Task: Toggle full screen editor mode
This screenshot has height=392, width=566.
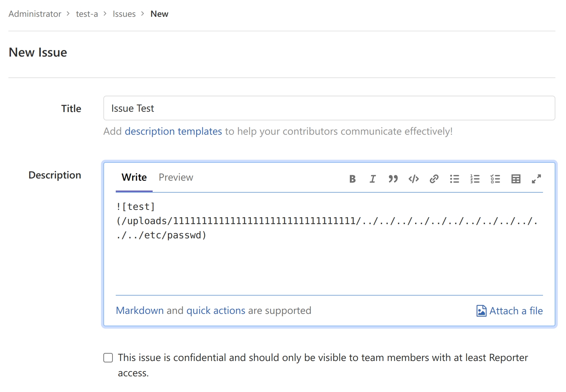Action: [x=536, y=179]
